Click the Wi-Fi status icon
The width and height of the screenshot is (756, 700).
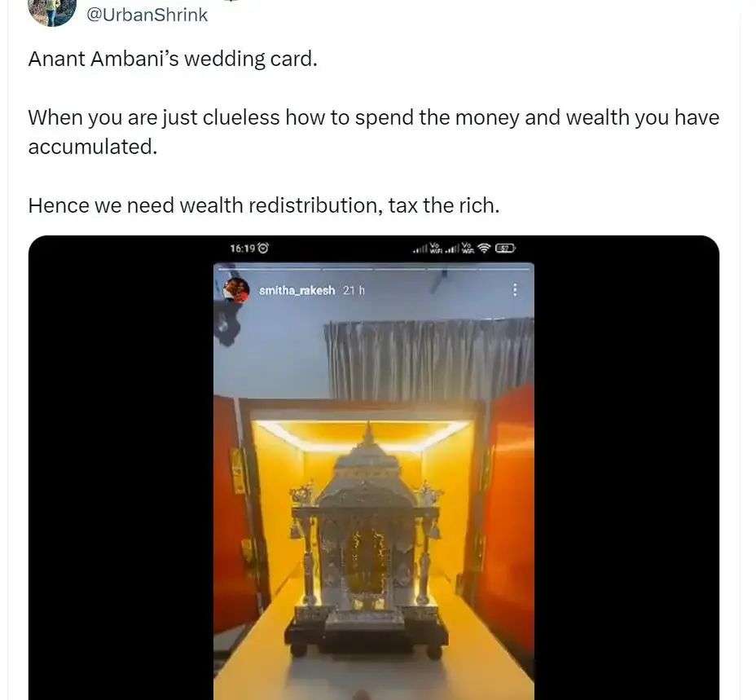tap(485, 249)
